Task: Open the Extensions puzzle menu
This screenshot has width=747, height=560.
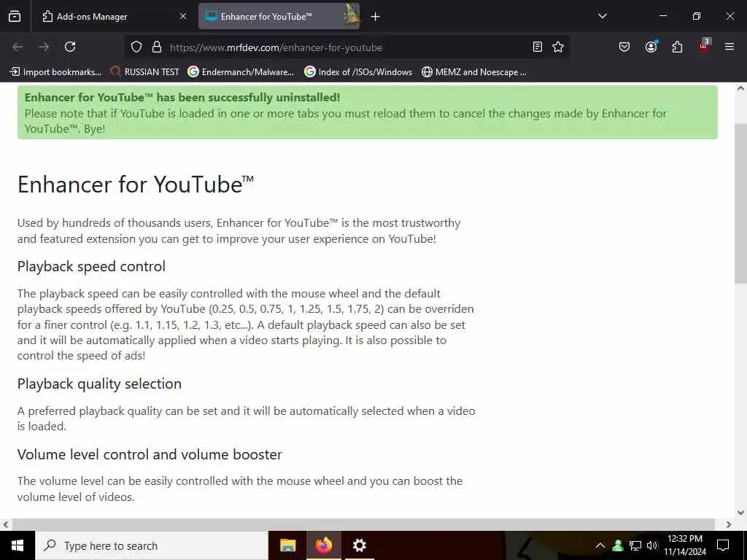Action: click(x=677, y=47)
